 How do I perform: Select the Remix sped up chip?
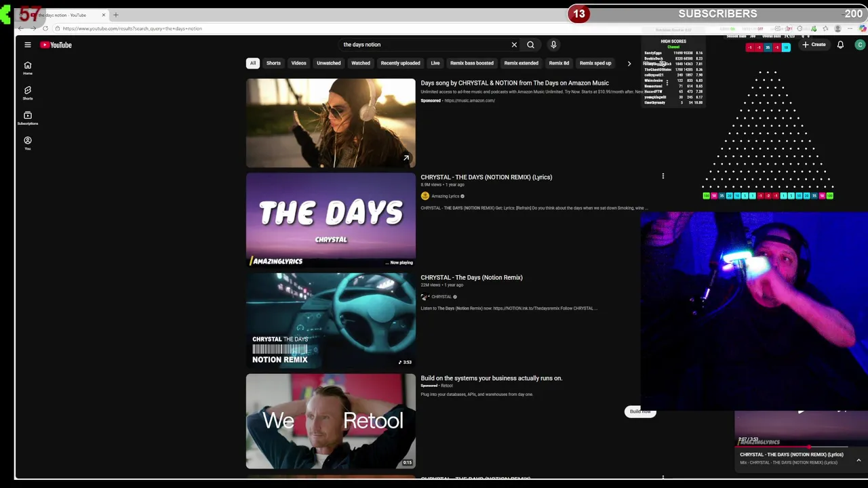[595, 63]
